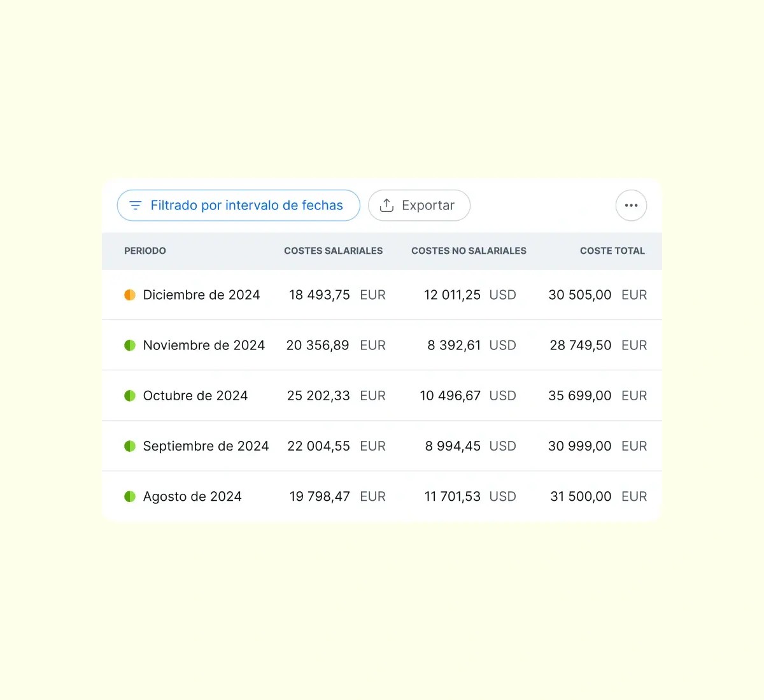Sort by COSTES NO SALARIALES column header
The height and width of the screenshot is (700, 764).
click(469, 251)
